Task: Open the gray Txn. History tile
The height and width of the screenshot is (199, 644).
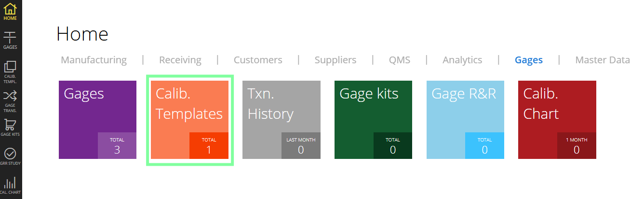Action: click(282, 119)
